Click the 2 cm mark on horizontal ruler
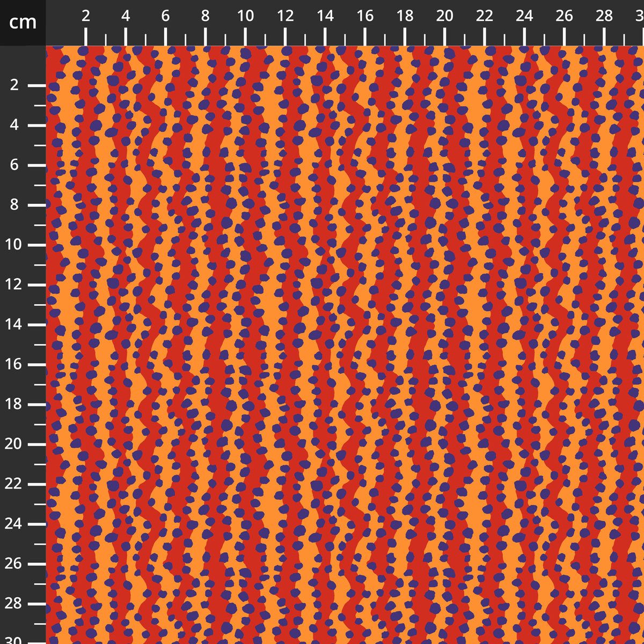 coord(85,36)
